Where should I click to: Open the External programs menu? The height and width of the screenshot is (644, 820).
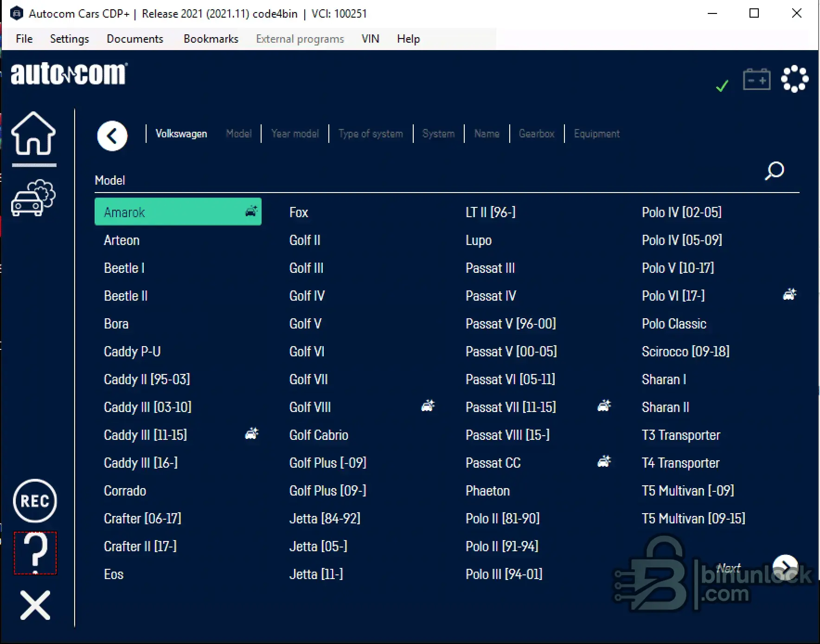[x=300, y=39]
